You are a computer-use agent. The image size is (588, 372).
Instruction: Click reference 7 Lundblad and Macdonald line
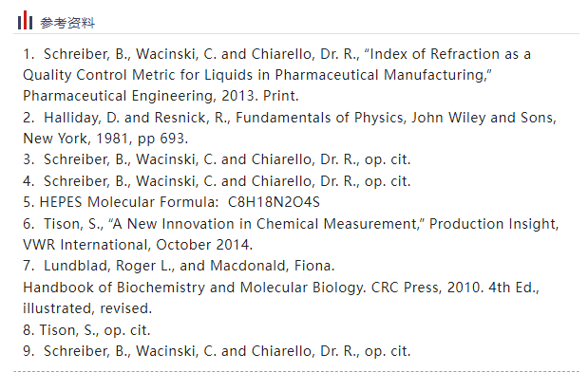[179, 267]
